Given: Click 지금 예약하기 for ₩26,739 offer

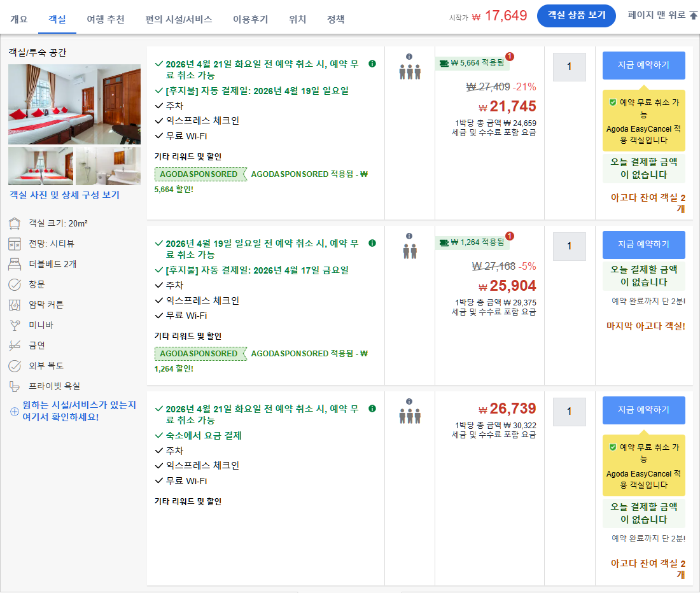Looking at the screenshot, I should coord(644,410).
